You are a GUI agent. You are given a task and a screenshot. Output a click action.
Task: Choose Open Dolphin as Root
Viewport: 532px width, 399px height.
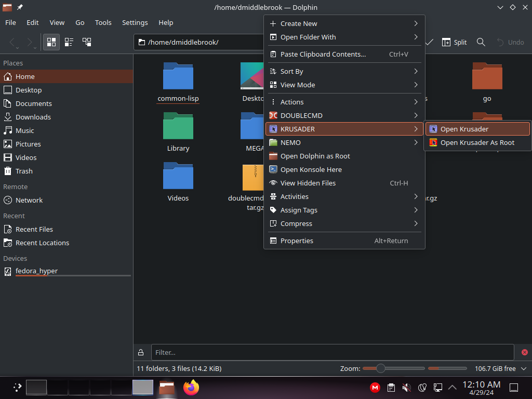(x=344, y=156)
